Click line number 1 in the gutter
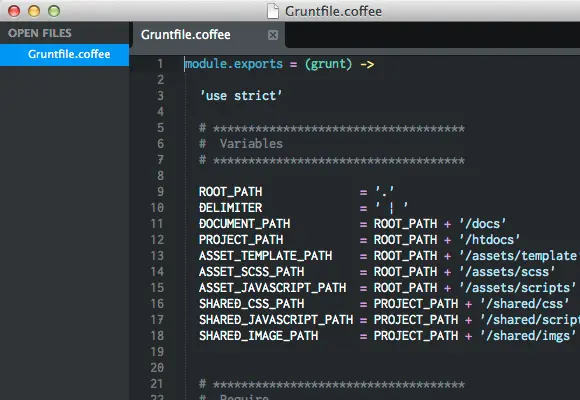The width and height of the screenshot is (580, 400). click(160, 64)
